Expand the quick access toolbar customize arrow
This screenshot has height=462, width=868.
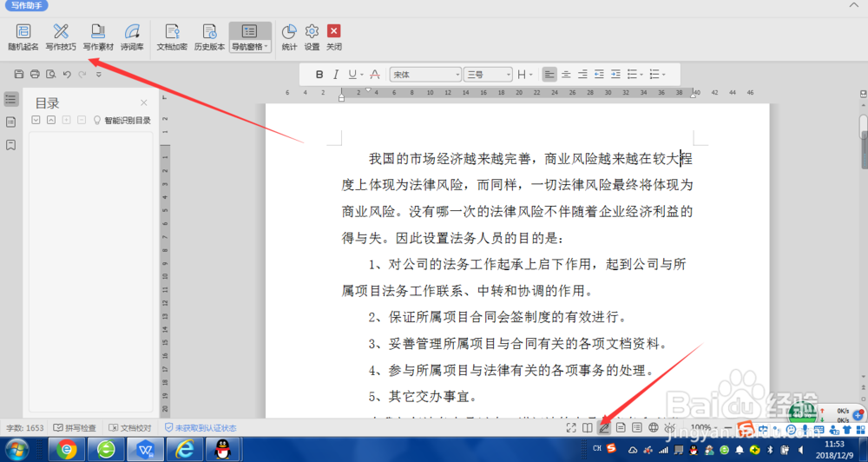tap(99, 74)
